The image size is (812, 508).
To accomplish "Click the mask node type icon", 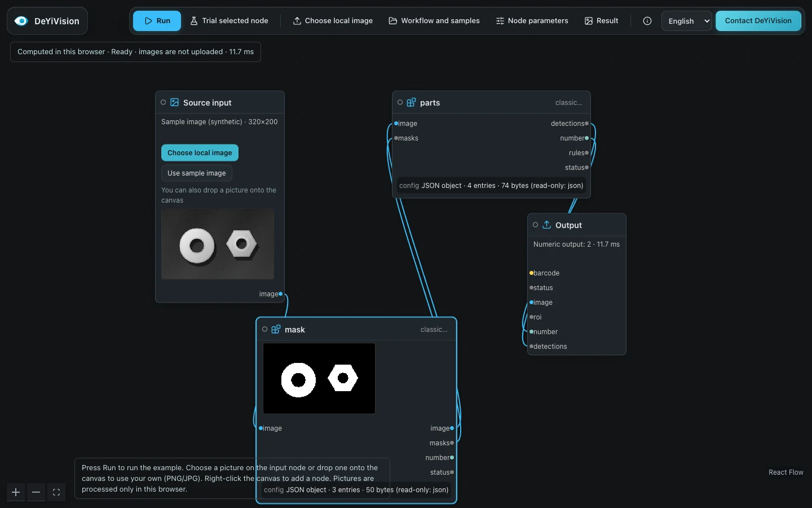I will coord(276,329).
